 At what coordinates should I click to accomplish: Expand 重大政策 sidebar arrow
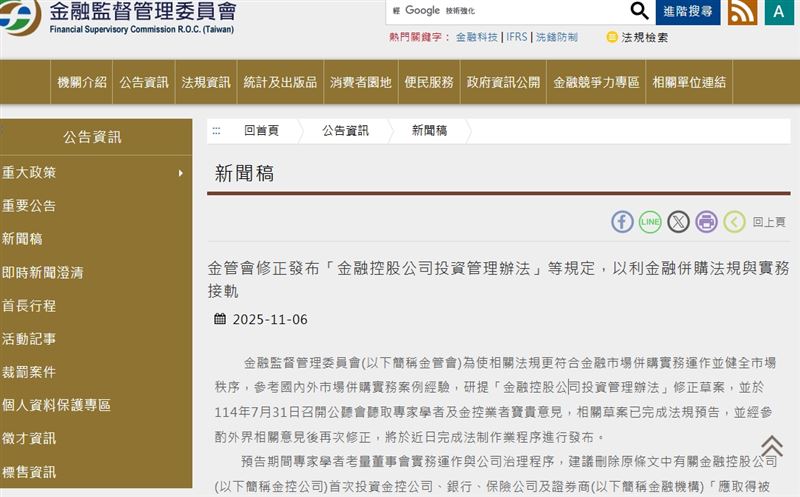181,173
